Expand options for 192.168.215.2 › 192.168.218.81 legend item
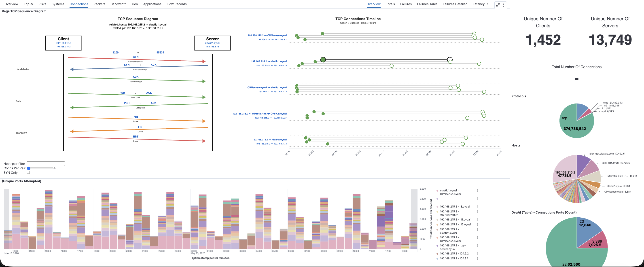644x267 pixels. (478, 212)
